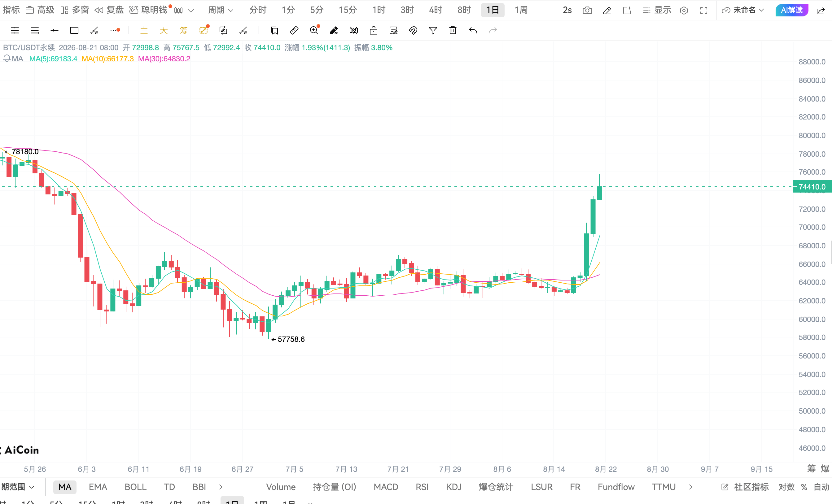Open the 周期 period dropdown
832x504 pixels.
[221, 10]
